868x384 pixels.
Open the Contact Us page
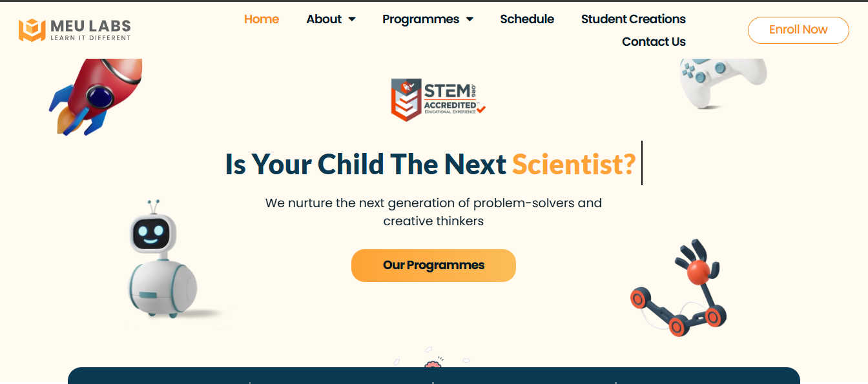pos(654,42)
